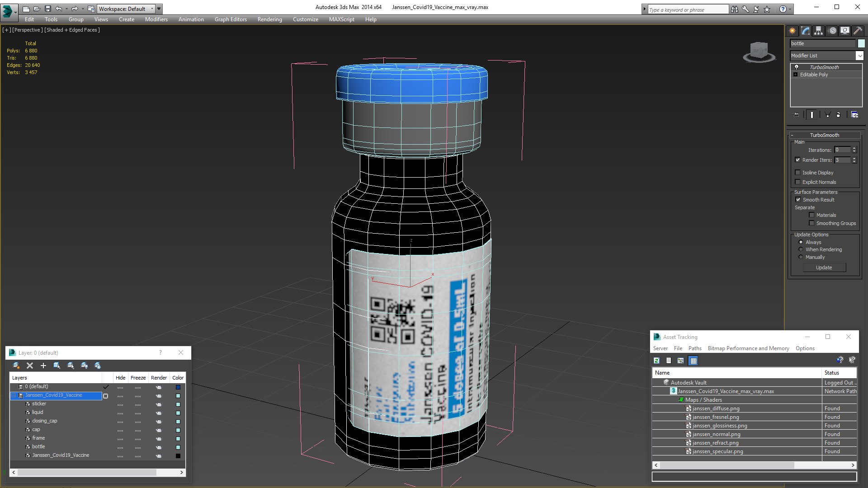The image size is (868, 488).
Task: Click the Pin Stack icon
Action: [x=796, y=115]
